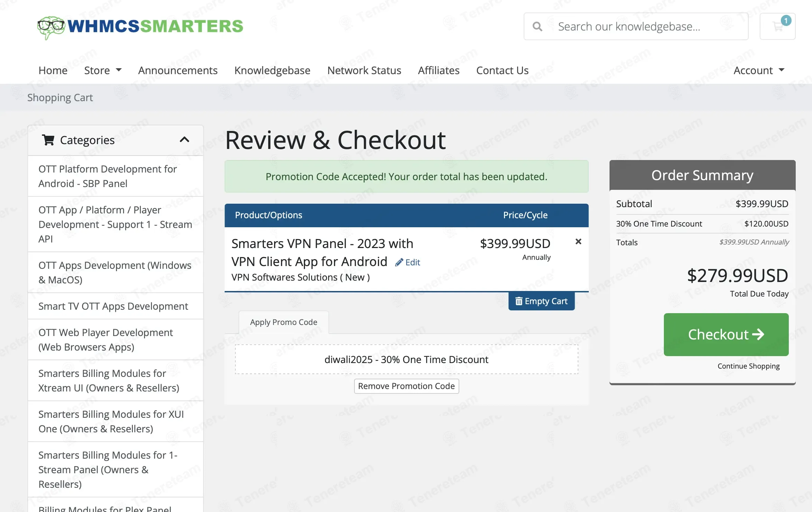Viewport: 812px width, 512px height.
Task: Click the pencil Edit link for VPN Panel
Action: pos(408,262)
